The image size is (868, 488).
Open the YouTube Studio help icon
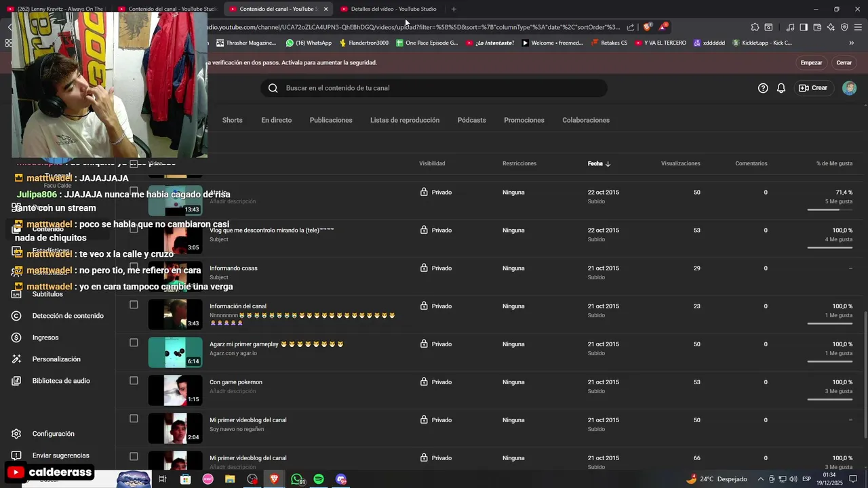763,88
